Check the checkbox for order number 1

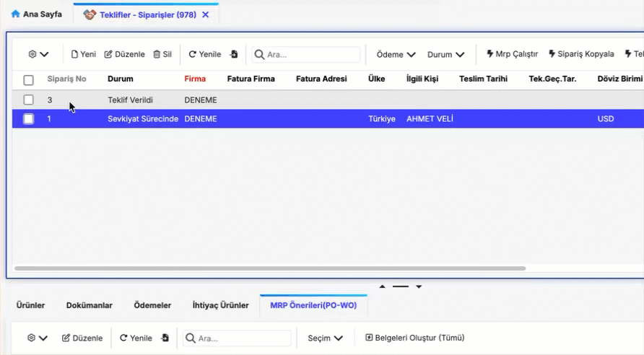pos(28,119)
